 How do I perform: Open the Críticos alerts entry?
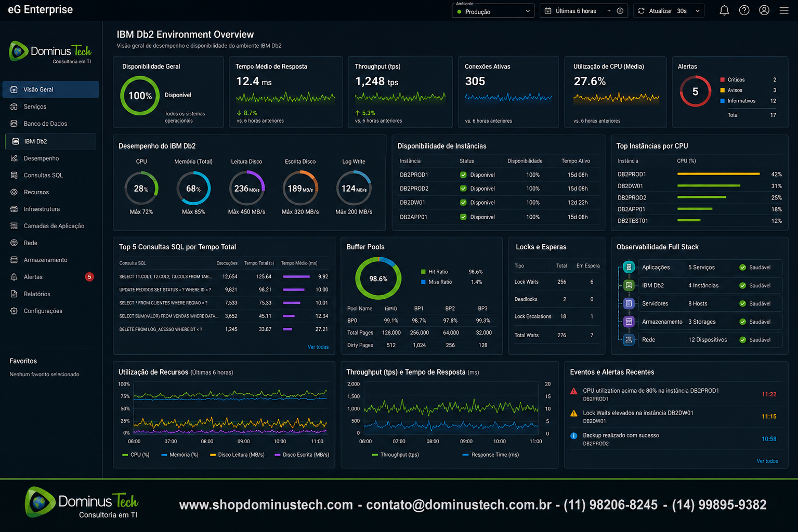point(748,79)
